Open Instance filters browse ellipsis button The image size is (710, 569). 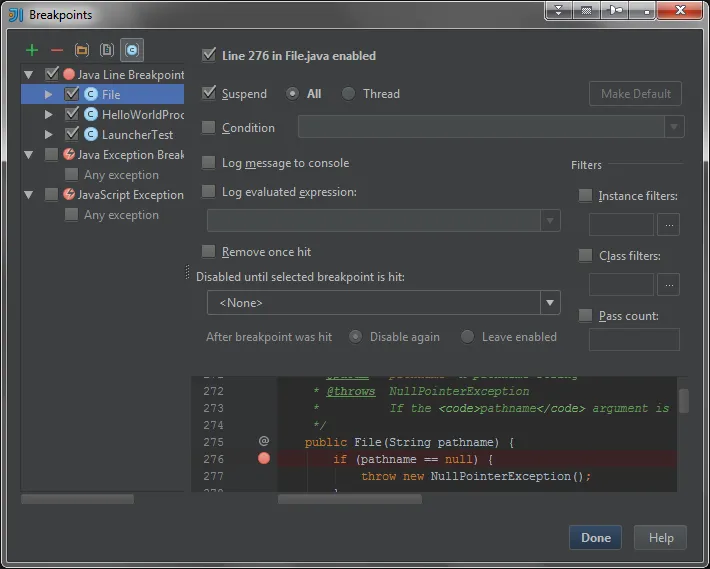tap(669, 225)
